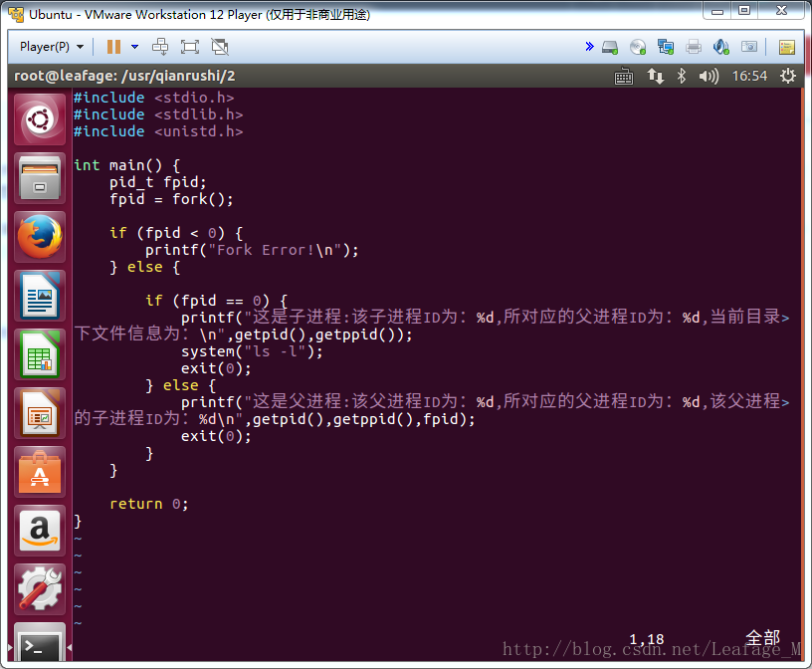Expand the power options dropdown arrow
The width and height of the screenshot is (812, 669).
(134, 47)
